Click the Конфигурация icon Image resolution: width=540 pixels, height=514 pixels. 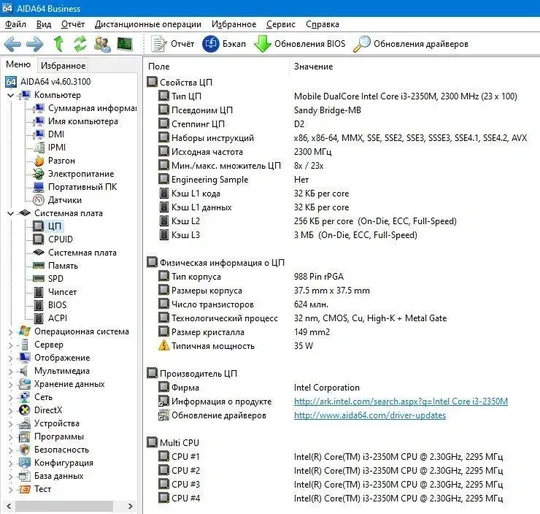click(x=25, y=463)
